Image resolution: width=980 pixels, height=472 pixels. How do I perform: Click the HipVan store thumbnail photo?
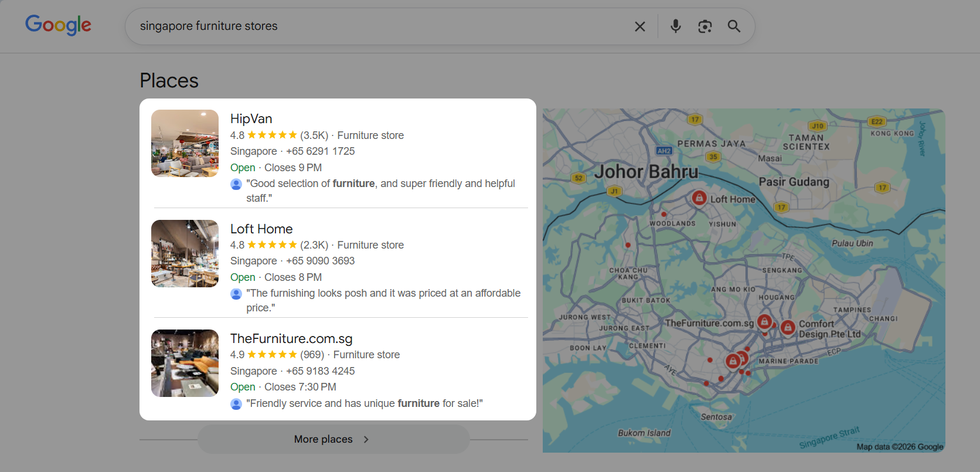tap(185, 143)
